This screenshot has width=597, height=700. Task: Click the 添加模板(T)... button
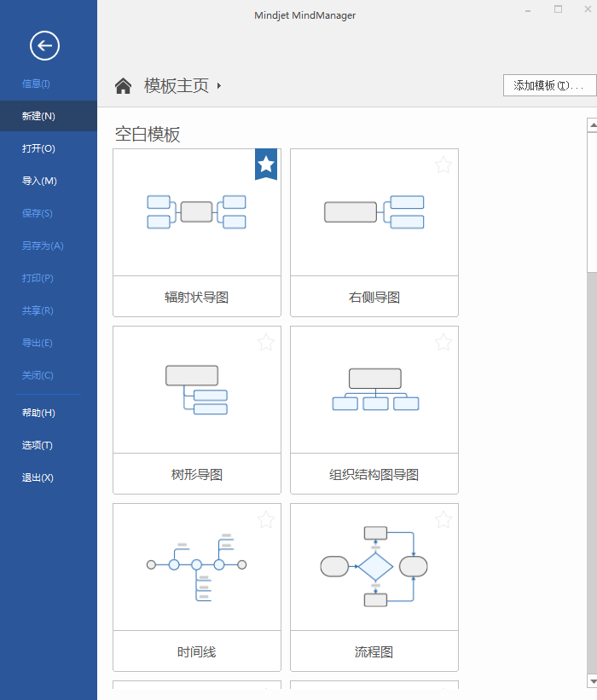coord(550,85)
